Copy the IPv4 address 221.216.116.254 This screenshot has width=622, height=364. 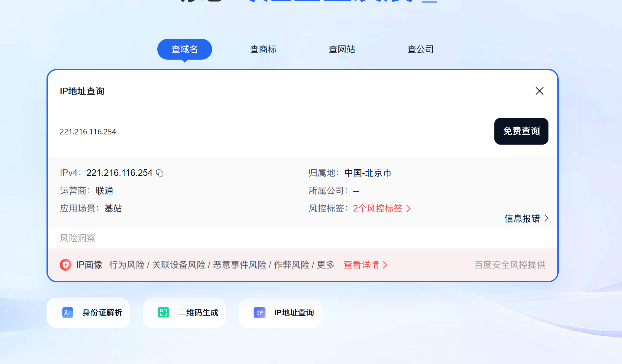[160, 173]
